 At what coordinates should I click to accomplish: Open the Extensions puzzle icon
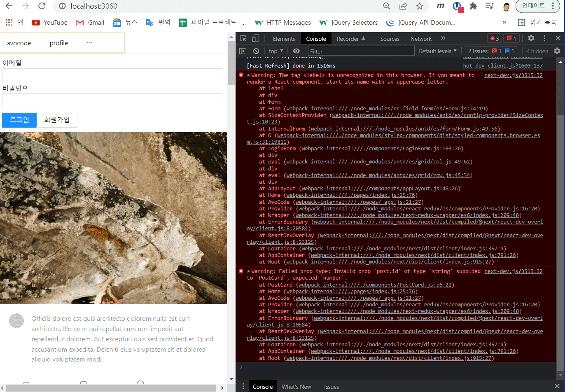pos(473,6)
